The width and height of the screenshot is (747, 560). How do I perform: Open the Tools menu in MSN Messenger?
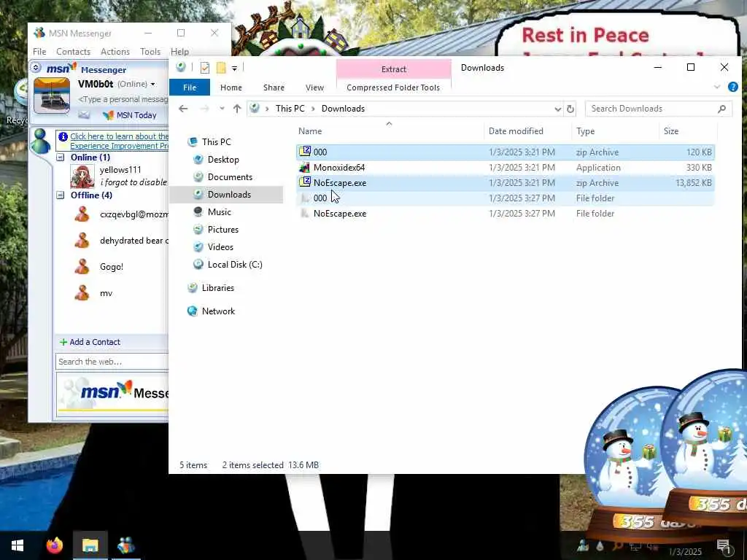click(150, 52)
